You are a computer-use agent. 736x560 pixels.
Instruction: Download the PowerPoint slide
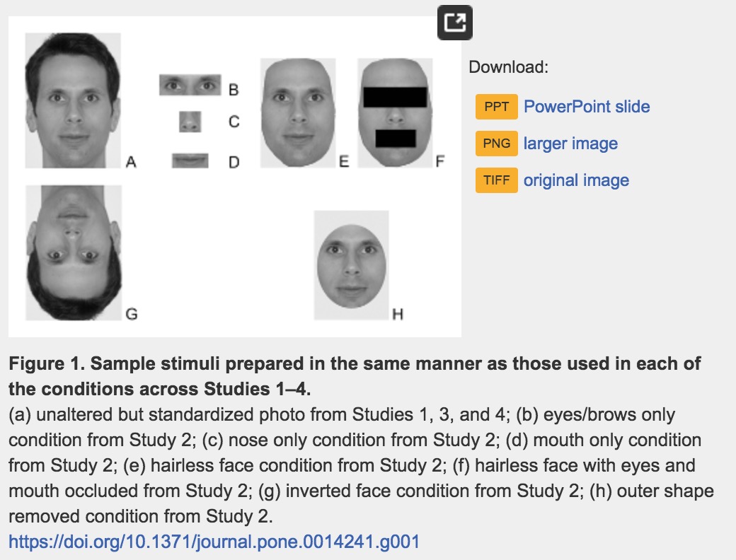(x=586, y=107)
